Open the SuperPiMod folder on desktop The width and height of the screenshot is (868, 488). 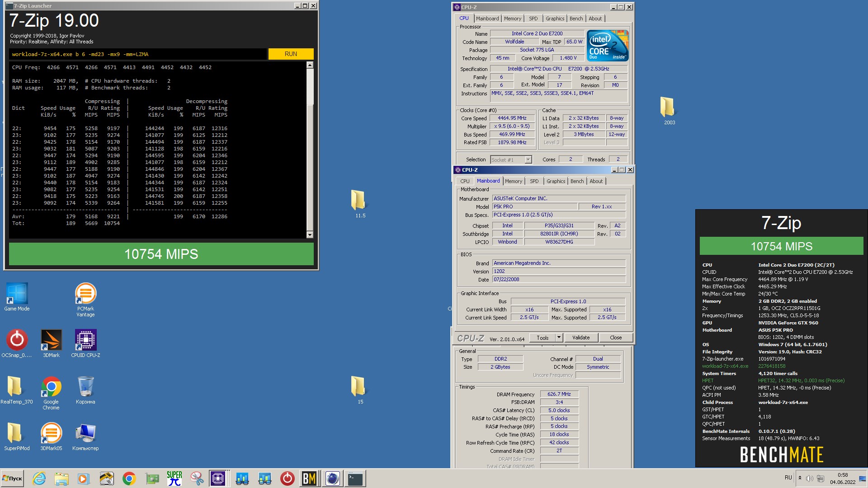(x=17, y=436)
